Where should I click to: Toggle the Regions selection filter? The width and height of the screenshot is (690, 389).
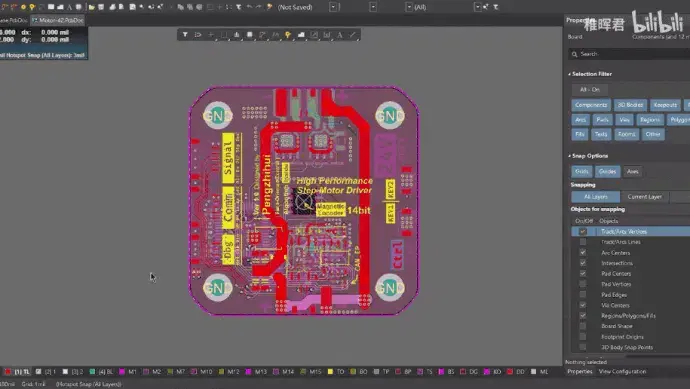(x=650, y=120)
